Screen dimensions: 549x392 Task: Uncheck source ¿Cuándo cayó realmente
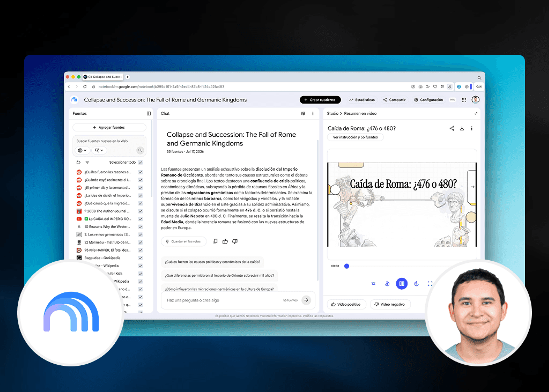pos(141,180)
